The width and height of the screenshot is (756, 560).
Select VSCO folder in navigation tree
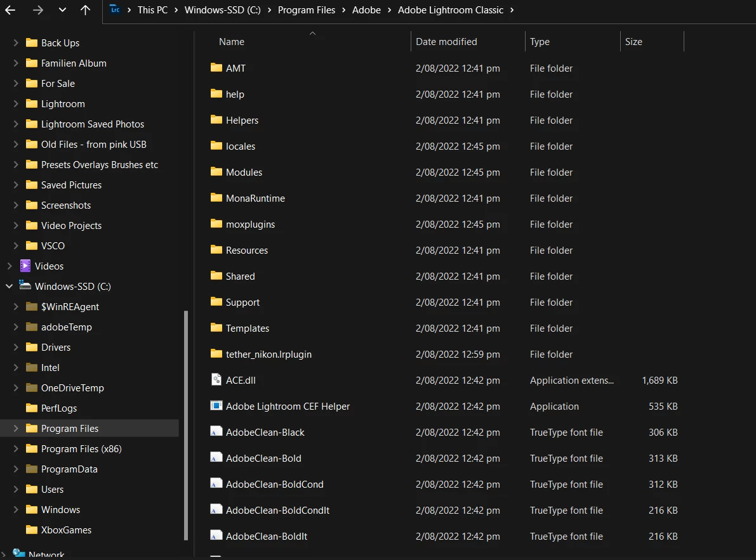(x=53, y=245)
